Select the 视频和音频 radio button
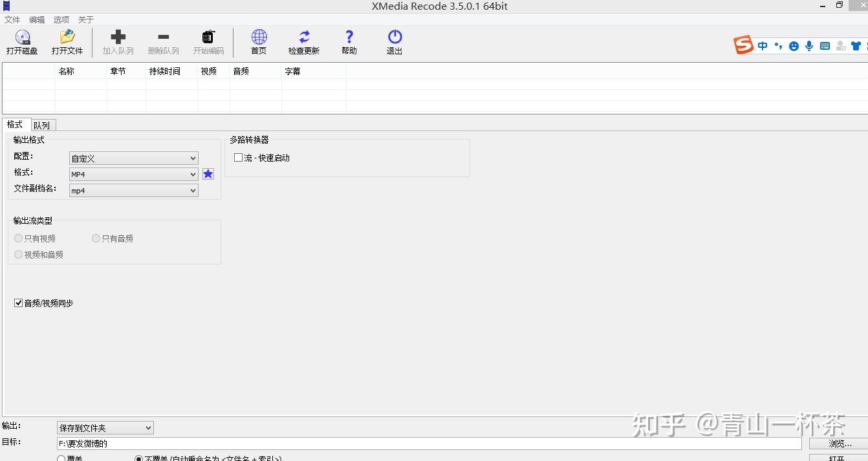Viewport: 868px width, 461px height. [x=18, y=255]
